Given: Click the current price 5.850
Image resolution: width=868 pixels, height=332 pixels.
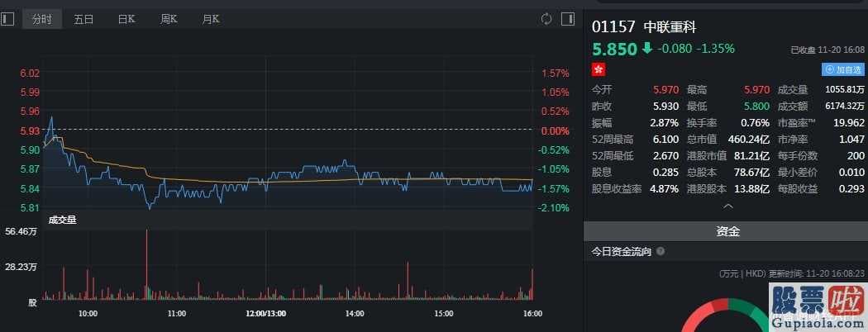Looking at the screenshot, I should (614, 49).
